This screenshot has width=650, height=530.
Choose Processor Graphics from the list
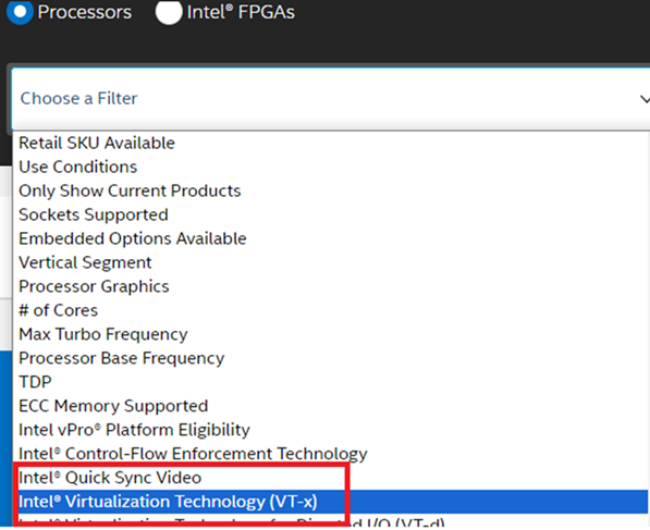click(94, 287)
